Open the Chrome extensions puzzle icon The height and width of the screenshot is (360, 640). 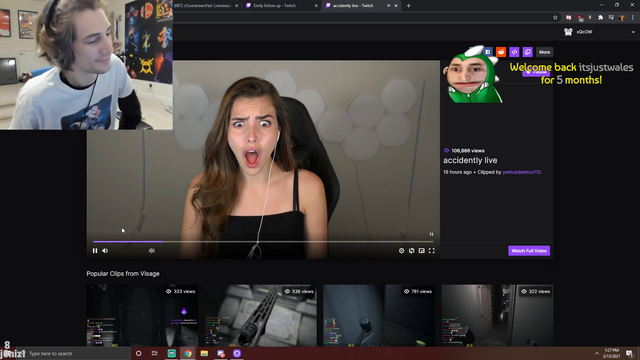pos(600,18)
